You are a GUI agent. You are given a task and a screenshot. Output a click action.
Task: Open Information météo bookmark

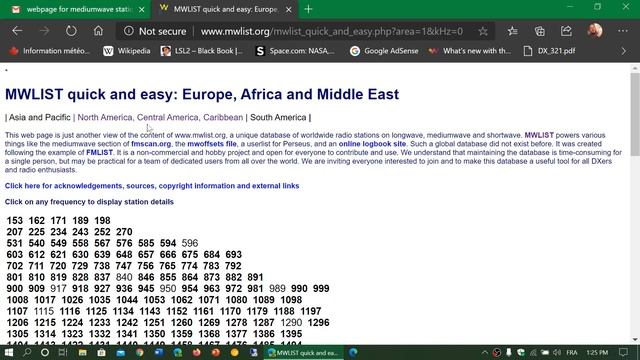tap(49, 51)
